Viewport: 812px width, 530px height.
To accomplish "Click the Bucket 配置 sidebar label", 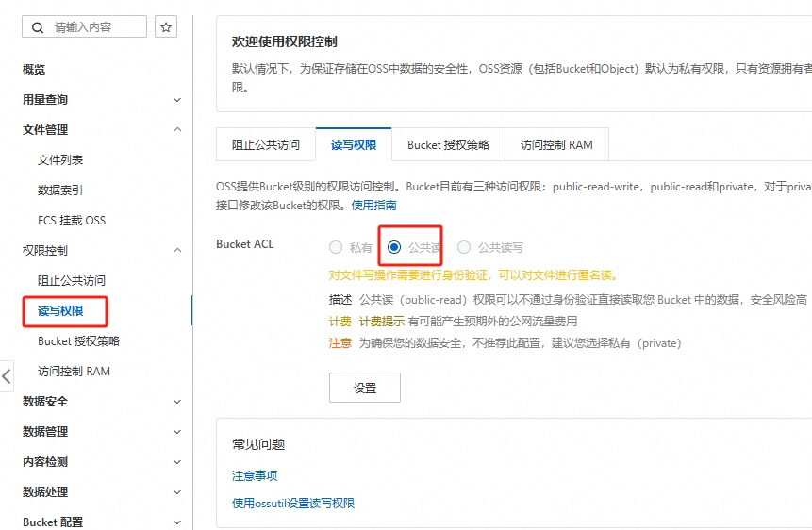I will (x=53, y=522).
